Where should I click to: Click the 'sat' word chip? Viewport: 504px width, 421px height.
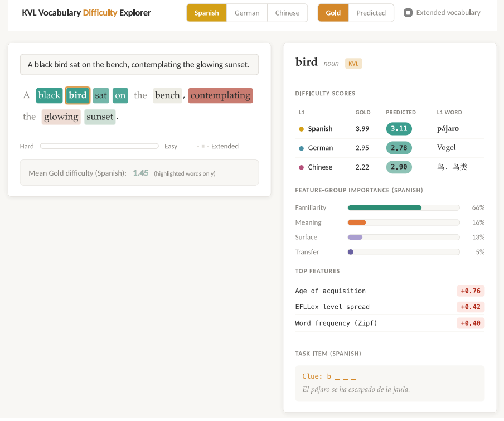(101, 95)
